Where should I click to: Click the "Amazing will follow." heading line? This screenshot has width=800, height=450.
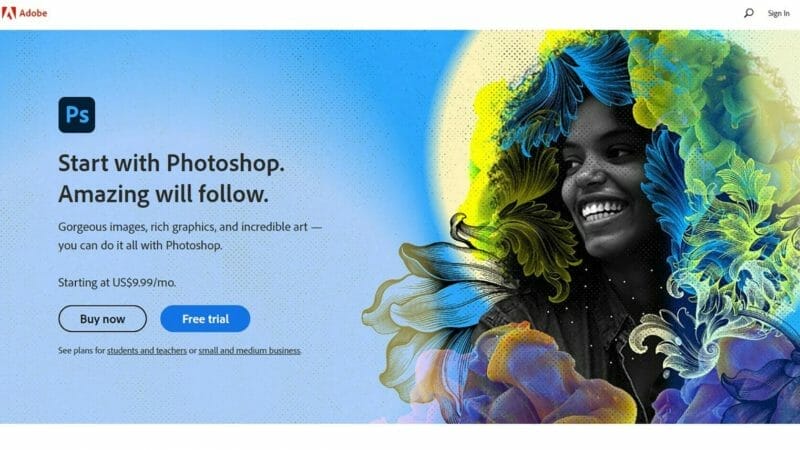click(163, 194)
